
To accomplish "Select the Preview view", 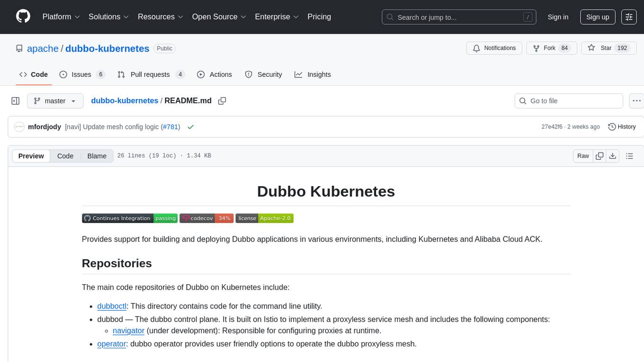I will (x=31, y=156).
